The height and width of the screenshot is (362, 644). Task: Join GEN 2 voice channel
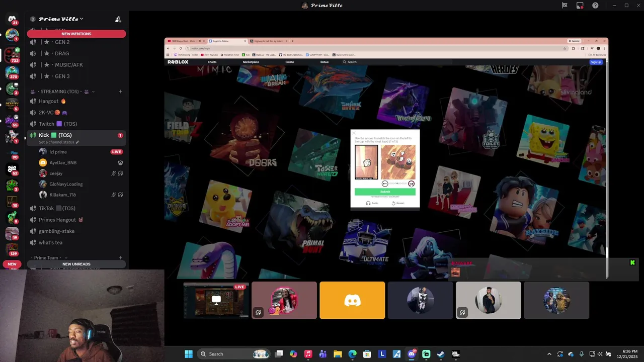76,42
